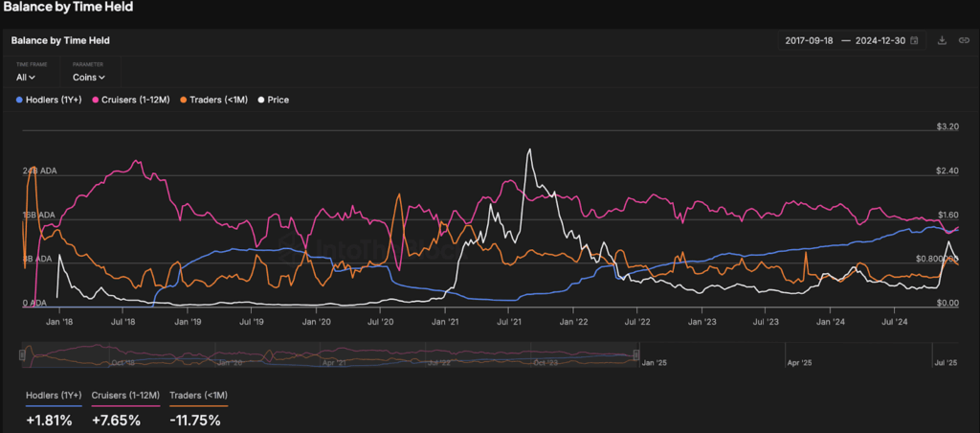The height and width of the screenshot is (433, 980).
Task: Open the calendar icon in date range
Action: pos(914,40)
